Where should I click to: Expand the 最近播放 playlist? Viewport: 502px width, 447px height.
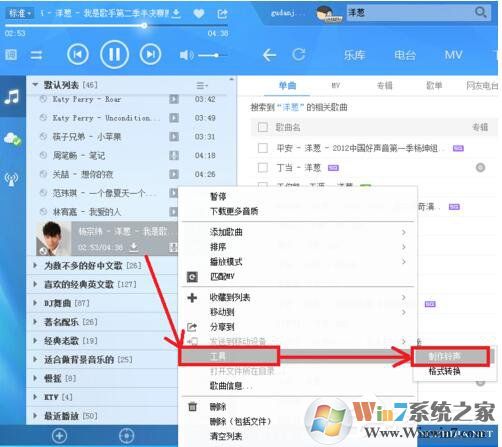tap(35, 416)
